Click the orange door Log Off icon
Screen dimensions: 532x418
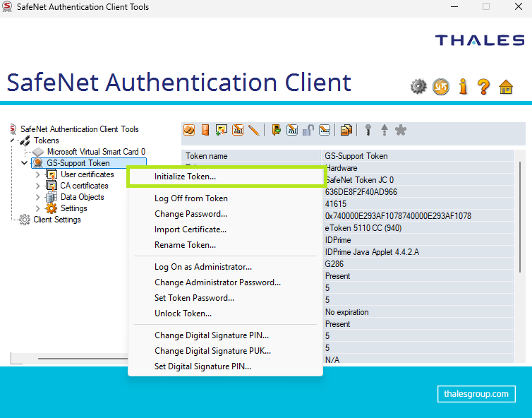[205, 130]
